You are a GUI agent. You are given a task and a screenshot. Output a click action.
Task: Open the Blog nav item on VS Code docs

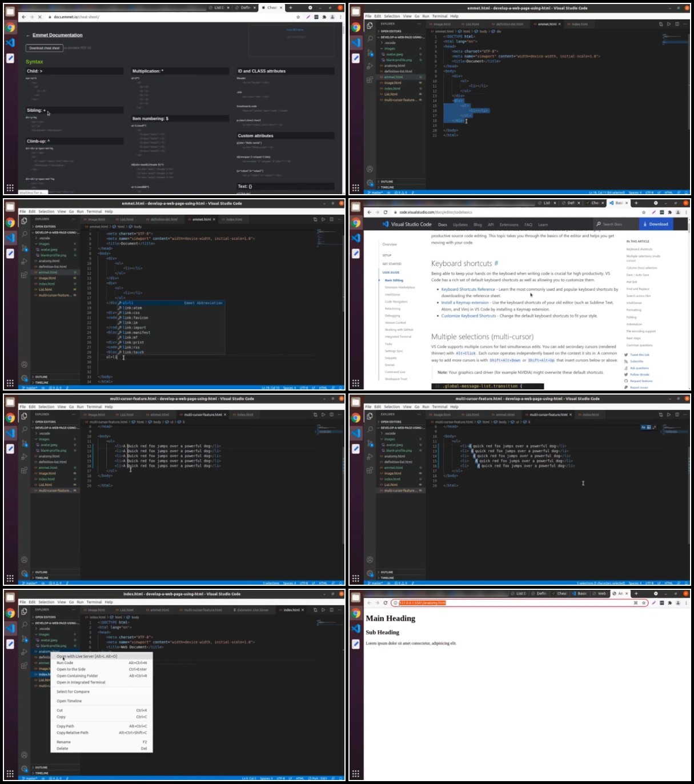pyautogui.click(x=478, y=224)
